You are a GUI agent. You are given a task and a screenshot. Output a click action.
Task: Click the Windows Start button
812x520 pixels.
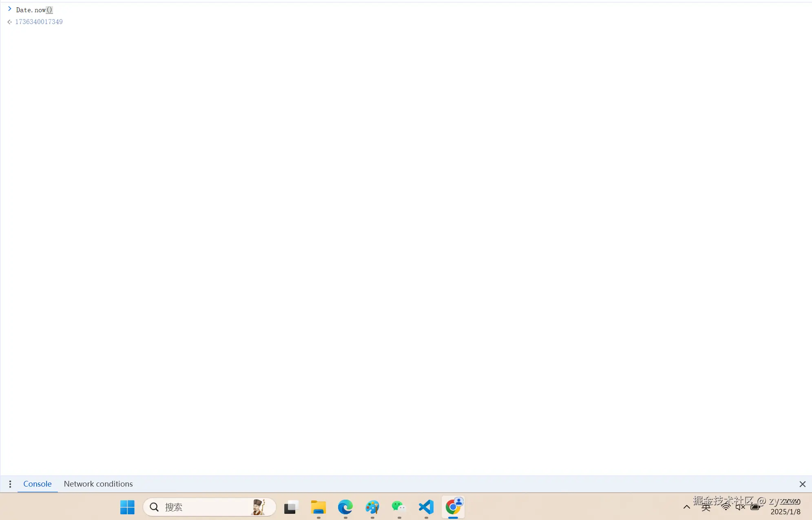pyautogui.click(x=127, y=507)
